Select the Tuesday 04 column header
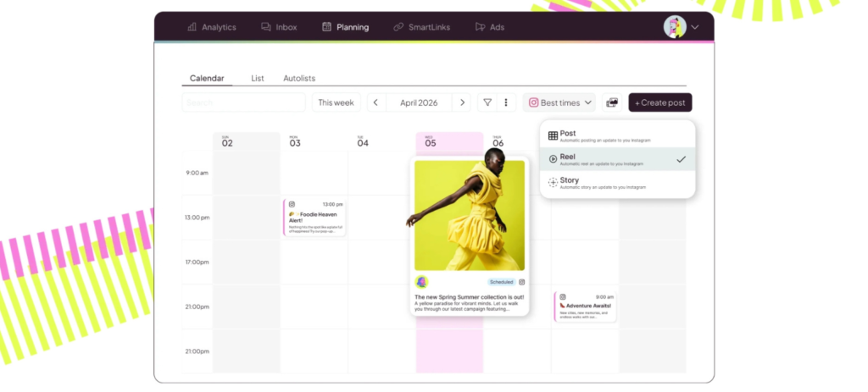 tap(381, 141)
